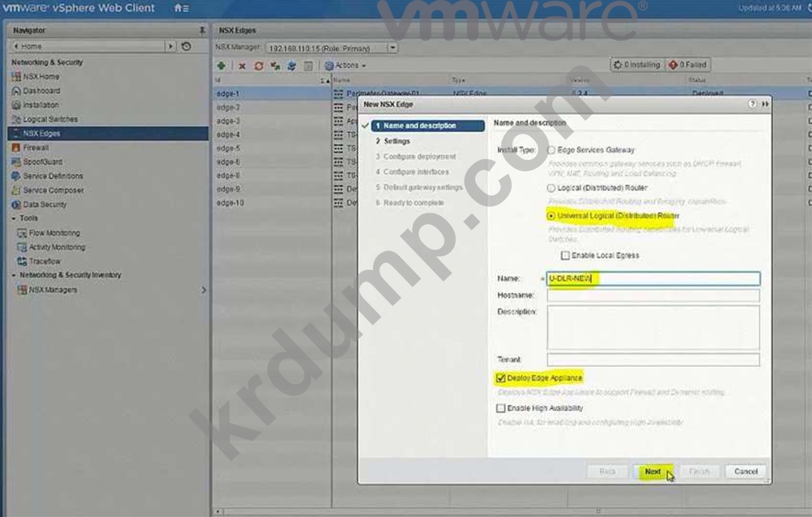This screenshot has width=812, height=517.
Task: Open NSX Managers inventory item
Action: coord(47,289)
